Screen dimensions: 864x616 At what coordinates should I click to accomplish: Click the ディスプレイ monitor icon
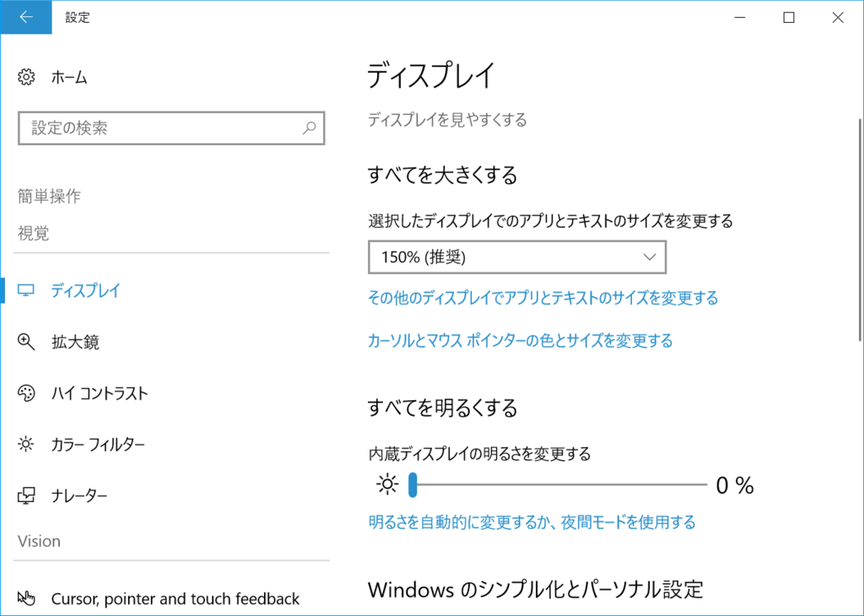[x=26, y=290]
